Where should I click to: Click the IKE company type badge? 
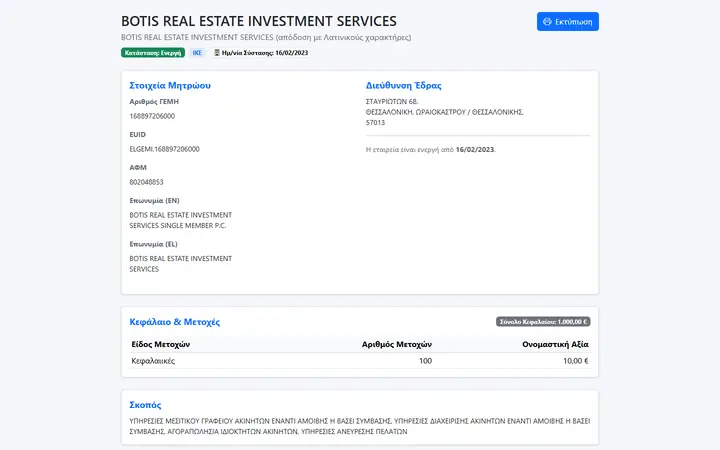197,53
